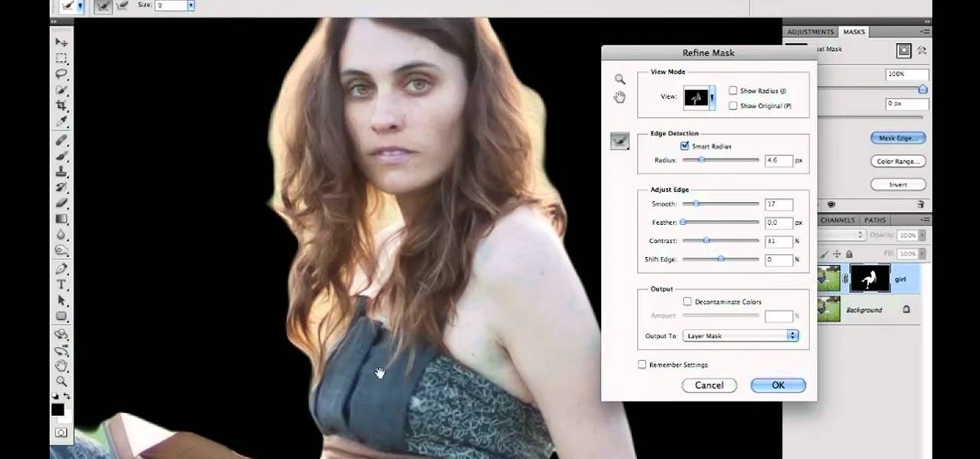
Task: Select the Hand tool in the toolbox
Action: coord(61,366)
